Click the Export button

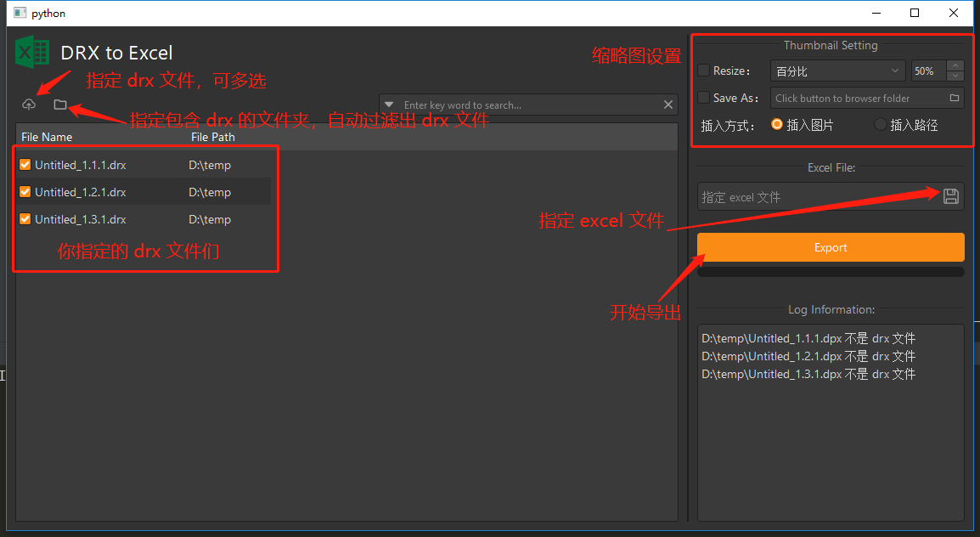click(831, 247)
